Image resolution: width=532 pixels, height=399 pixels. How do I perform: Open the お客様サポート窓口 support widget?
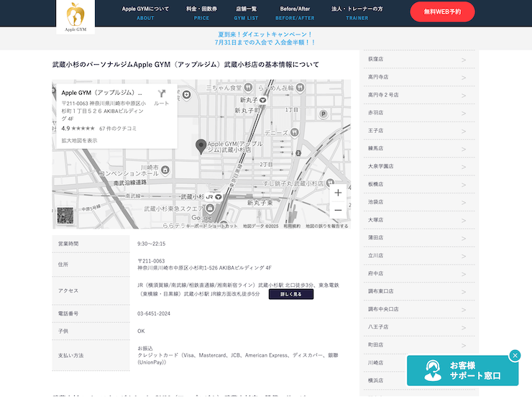click(x=462, y=370)
